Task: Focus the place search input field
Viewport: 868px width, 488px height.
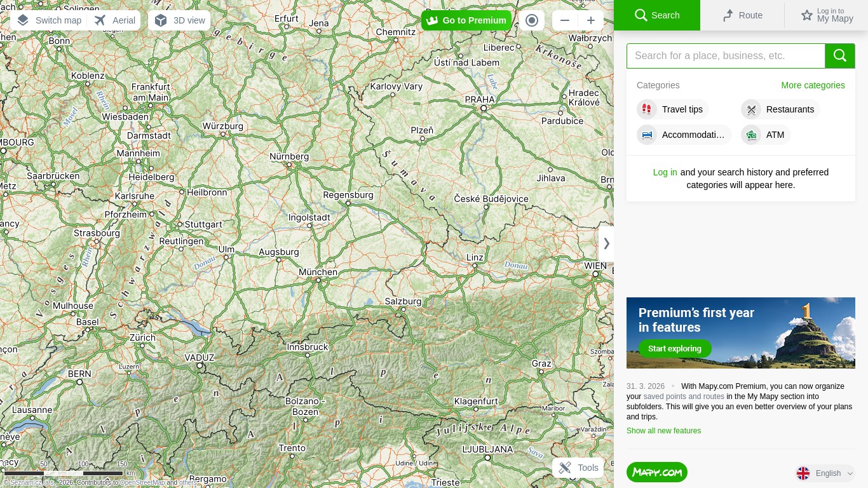Action: [726, 56]
